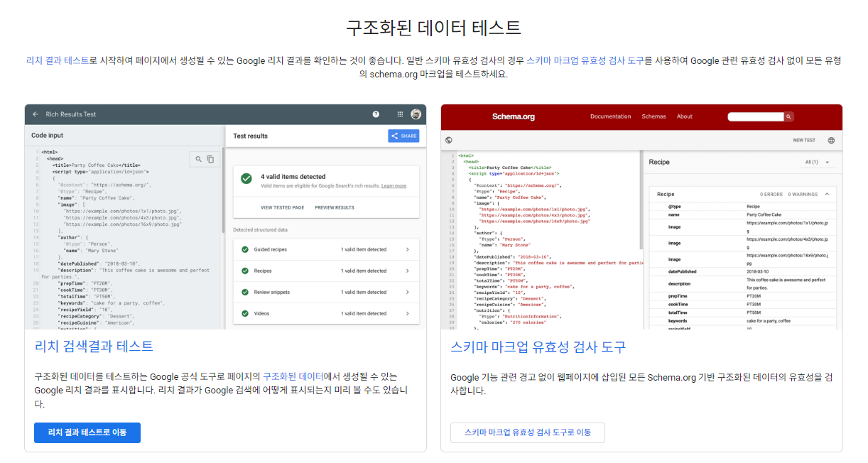The height and width of the screenshot is (463, 868).
Task: Open the Google apps grid icon
Action: pyautogui.click(x=400, y=115)
